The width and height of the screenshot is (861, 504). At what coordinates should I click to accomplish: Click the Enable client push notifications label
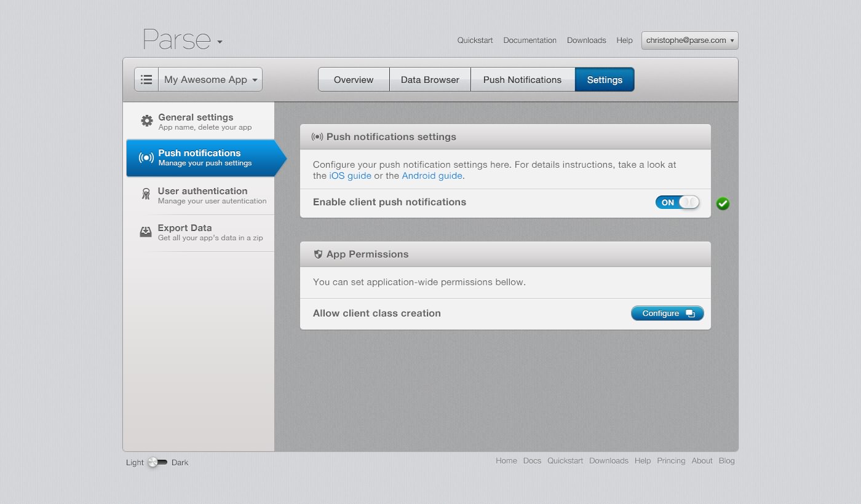(389, 202)
